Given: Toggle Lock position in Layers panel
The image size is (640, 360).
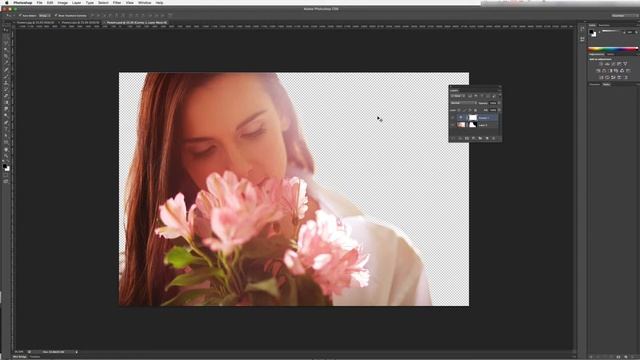Looking at the screenshot, I should click(470, 110).
